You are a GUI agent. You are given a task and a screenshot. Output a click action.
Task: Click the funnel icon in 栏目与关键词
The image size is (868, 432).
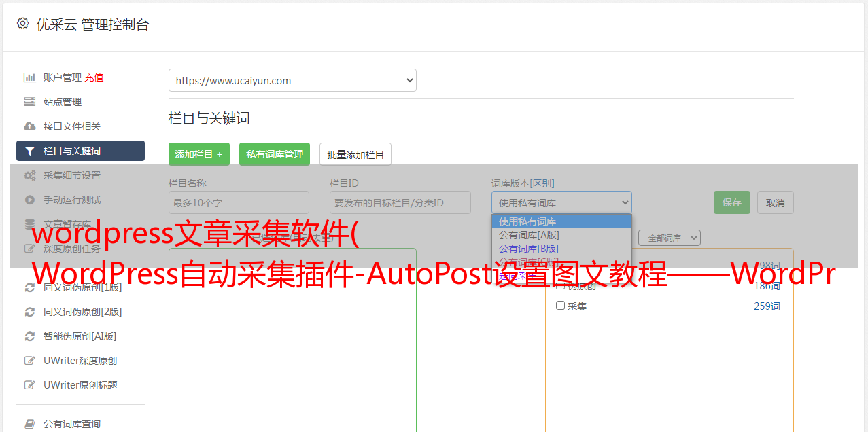coord(30,151)
